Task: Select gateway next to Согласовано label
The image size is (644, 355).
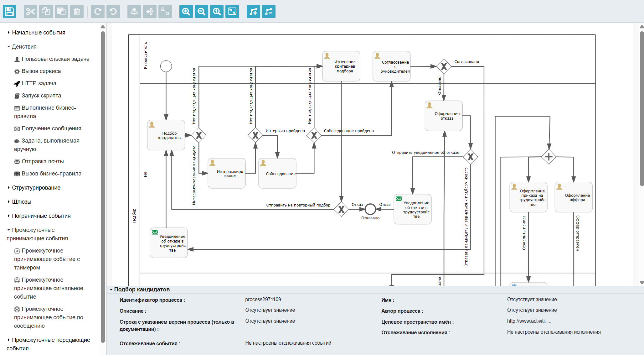Action: (x=444, y=66)
